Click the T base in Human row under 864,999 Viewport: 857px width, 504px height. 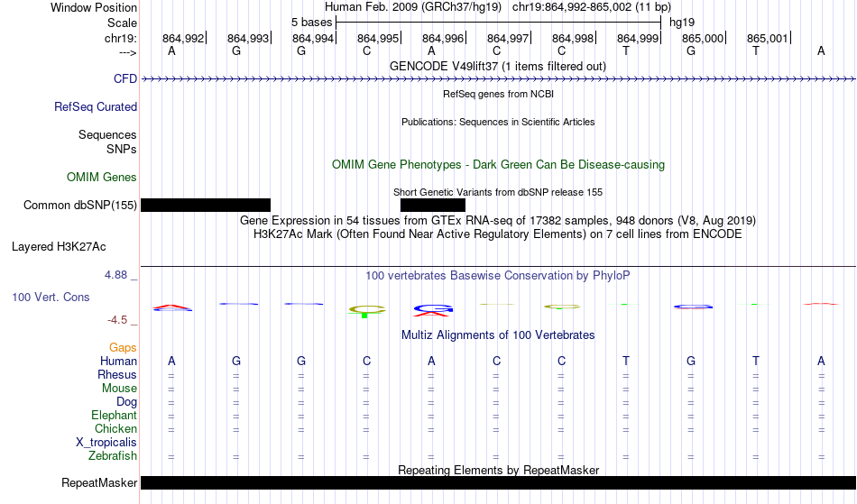(626, 361)
